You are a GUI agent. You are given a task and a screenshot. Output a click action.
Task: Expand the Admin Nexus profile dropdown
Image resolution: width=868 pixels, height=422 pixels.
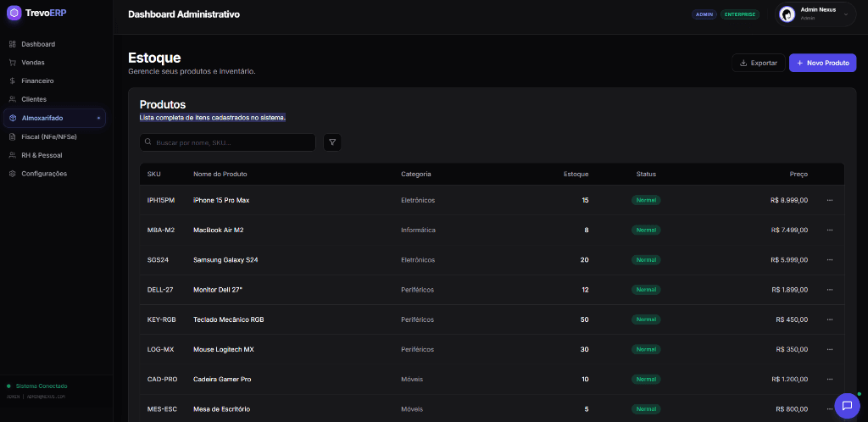pos(845,14)
